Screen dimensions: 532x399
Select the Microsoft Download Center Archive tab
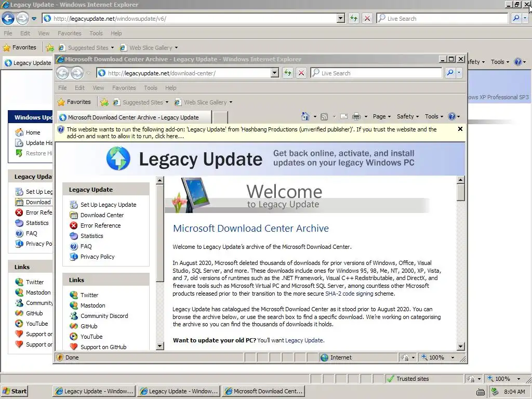point(134,117)
